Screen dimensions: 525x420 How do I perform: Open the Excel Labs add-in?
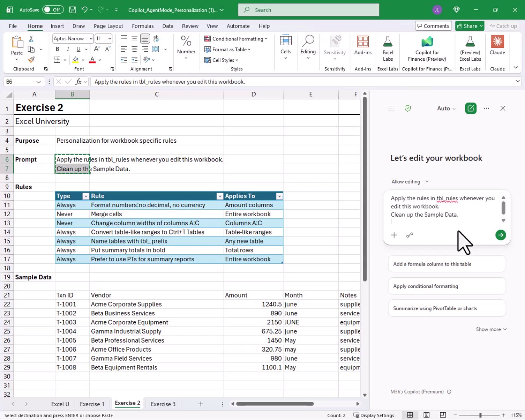tap(388, 49)
